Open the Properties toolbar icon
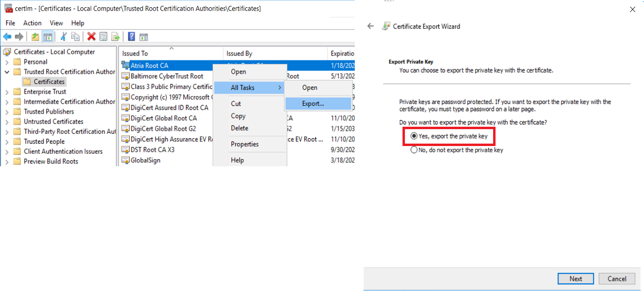Viewport: 644px width, 293px height. pyautogui.click(x=103, y=37)
